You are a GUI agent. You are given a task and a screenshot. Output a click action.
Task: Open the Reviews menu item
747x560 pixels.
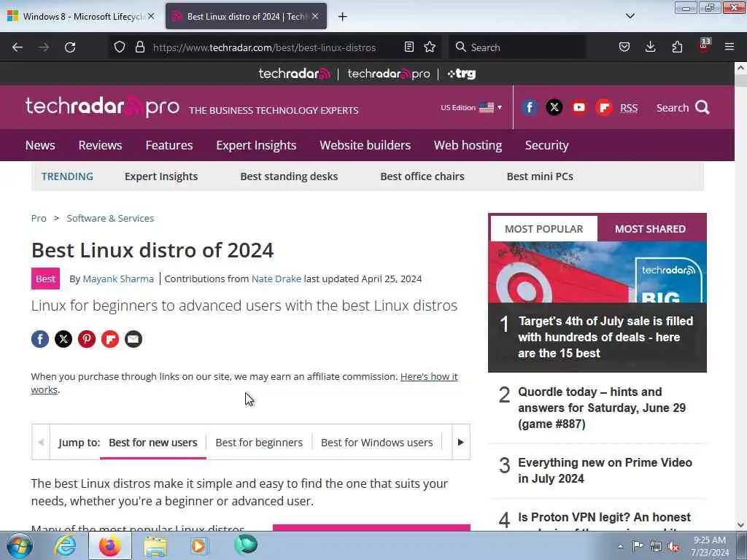pyautogui.click(x=100, y=145)
